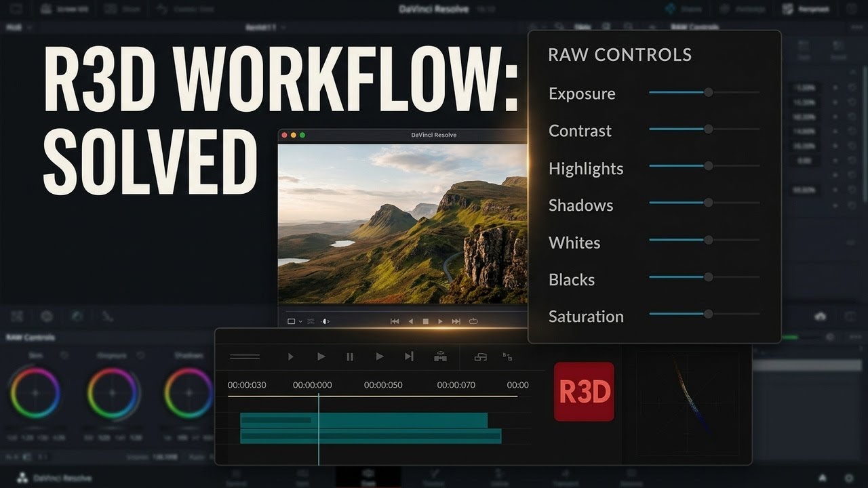
Task: Click play arrow right of the timeline pause icon
Action: pyautogui.click(x=380, y=357)
